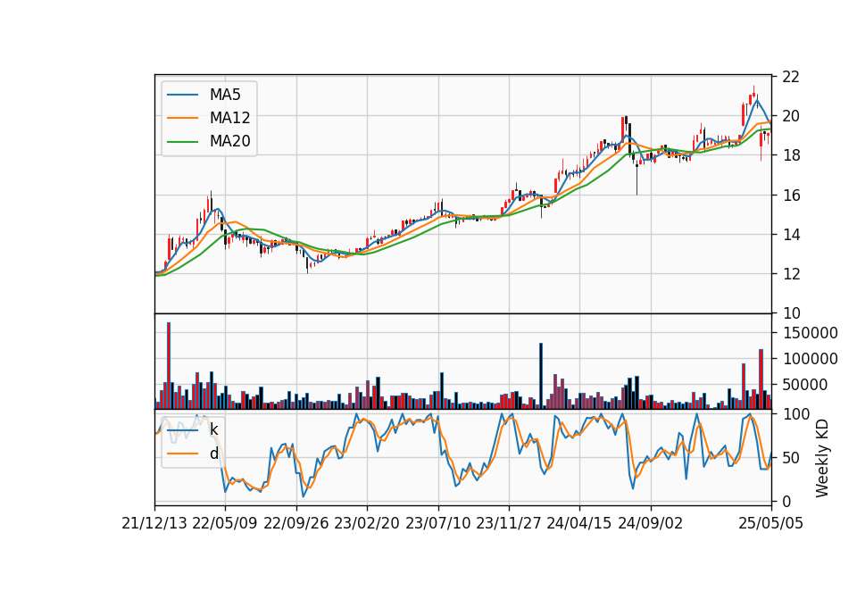Click the blue MA5 legend line sample
This screenshot has width=857, height=616.
[x=182, y=96]
